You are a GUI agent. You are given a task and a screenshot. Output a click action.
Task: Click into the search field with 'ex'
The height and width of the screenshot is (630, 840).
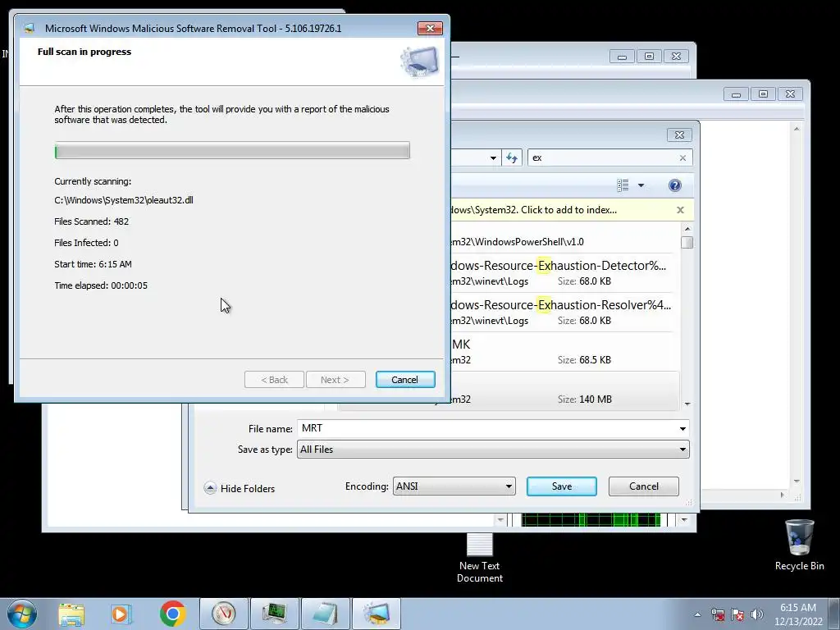coord(603,158)
